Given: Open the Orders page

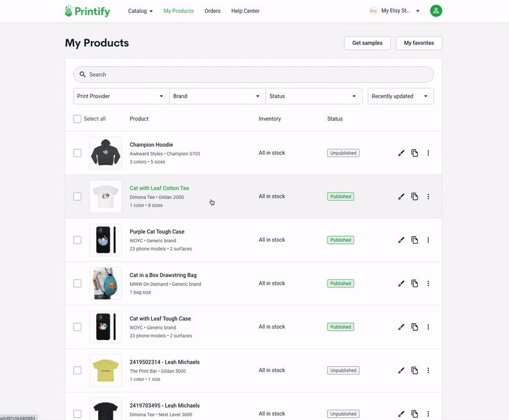Looking at the screenshot, I should [x=212, y=11].
